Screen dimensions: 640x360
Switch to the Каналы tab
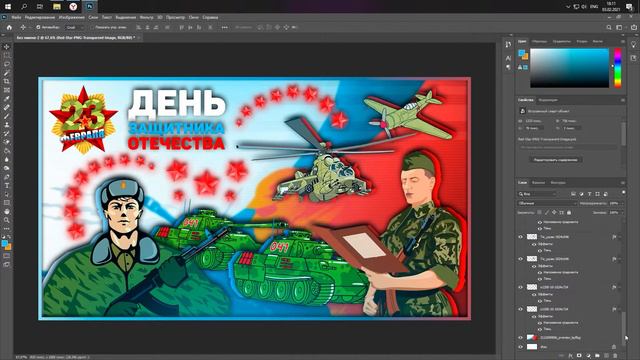point(538,182)
